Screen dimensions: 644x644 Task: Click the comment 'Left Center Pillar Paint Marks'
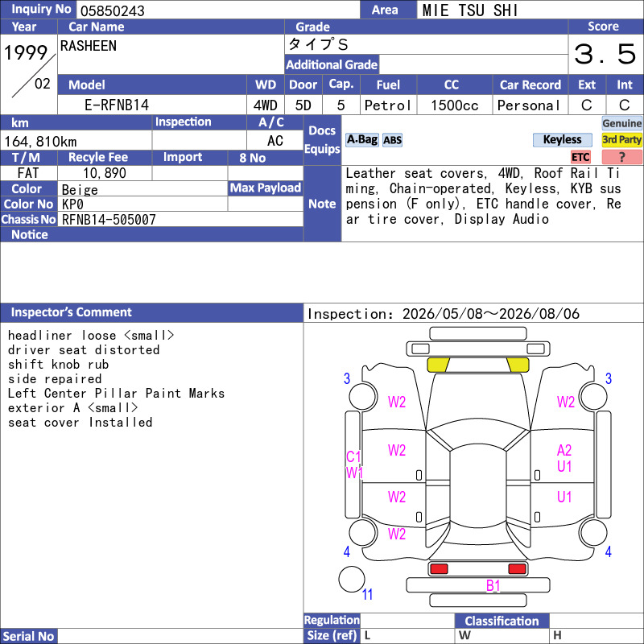[116, 394]
